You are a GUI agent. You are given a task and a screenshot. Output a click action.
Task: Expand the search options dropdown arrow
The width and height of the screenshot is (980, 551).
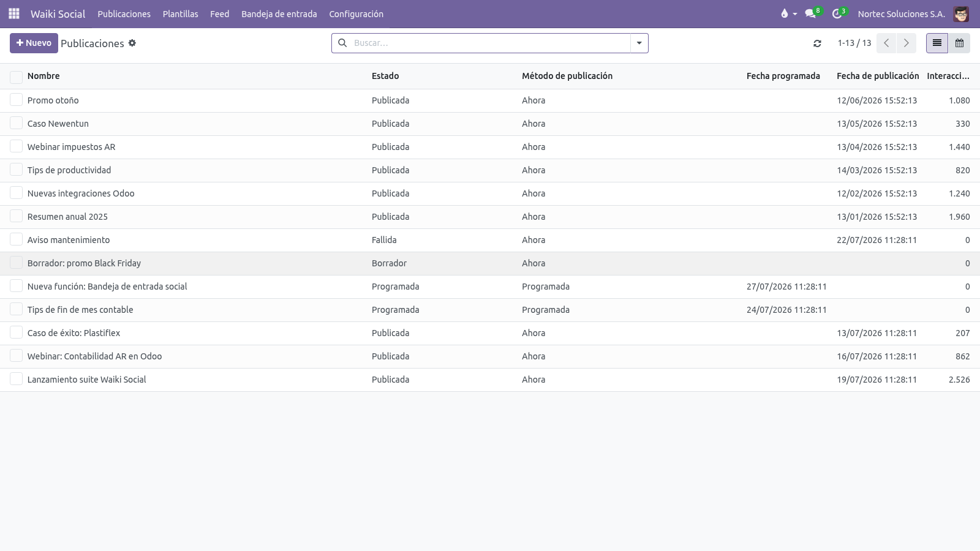[x=639, y=43]
